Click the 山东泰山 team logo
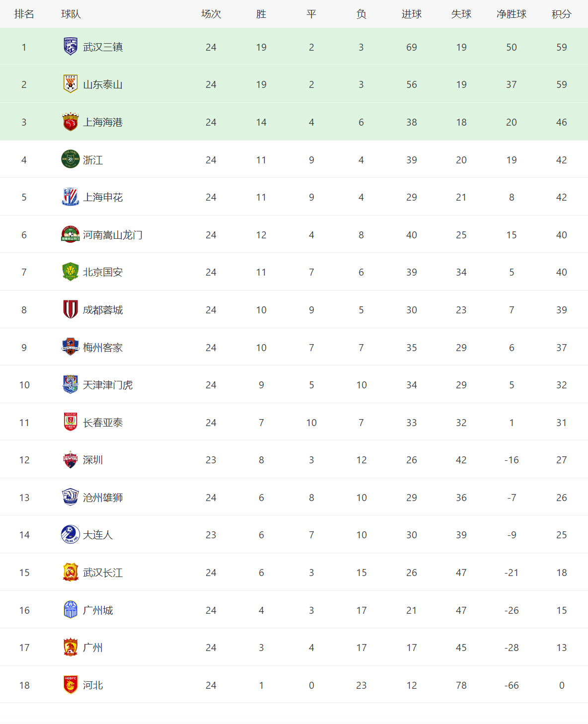588x724 pixels. coord(71,84)
